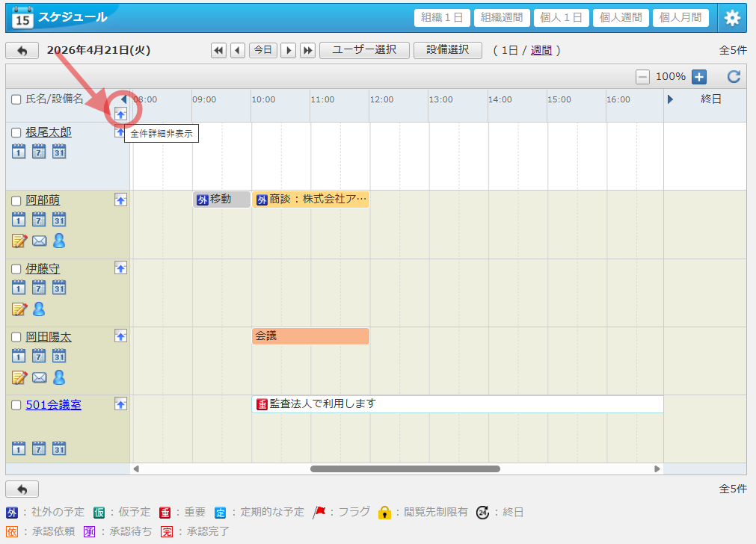Image resolution: width=756 pixels, height=544 pixels.
Task: Check the 氏名/設備名 select-all checkbox
Action: tap(16, 99)
